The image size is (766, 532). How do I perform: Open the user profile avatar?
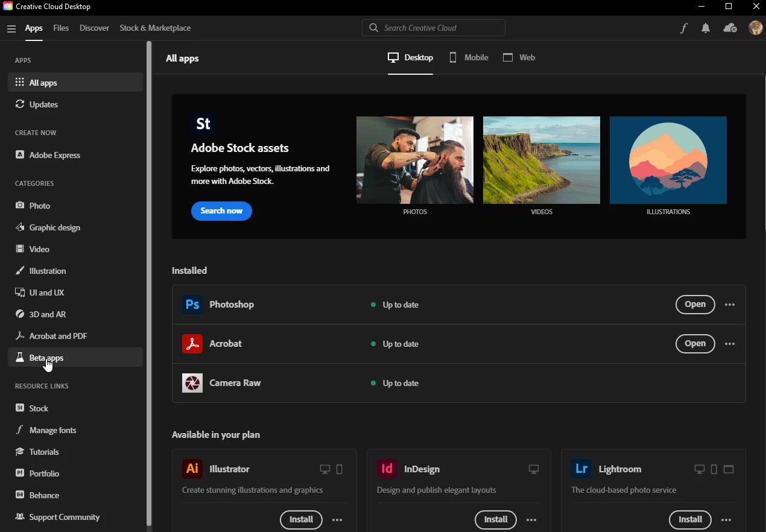point(755,28)
